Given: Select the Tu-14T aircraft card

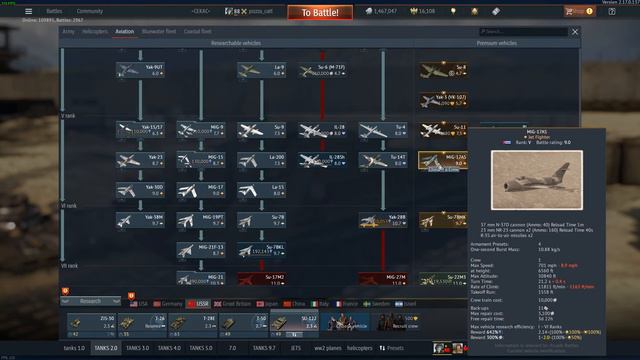Looking at the screenshot, I should tap(383, 160).
